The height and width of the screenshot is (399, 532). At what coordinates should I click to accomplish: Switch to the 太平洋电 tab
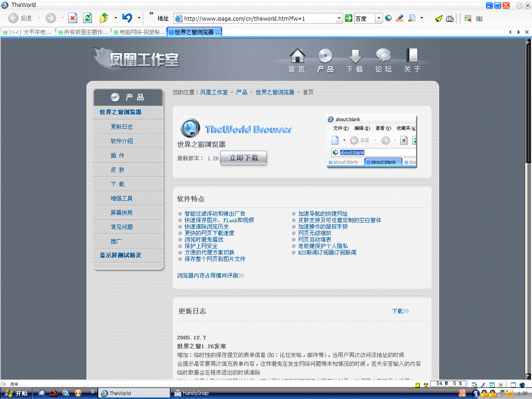click(28, 32)
